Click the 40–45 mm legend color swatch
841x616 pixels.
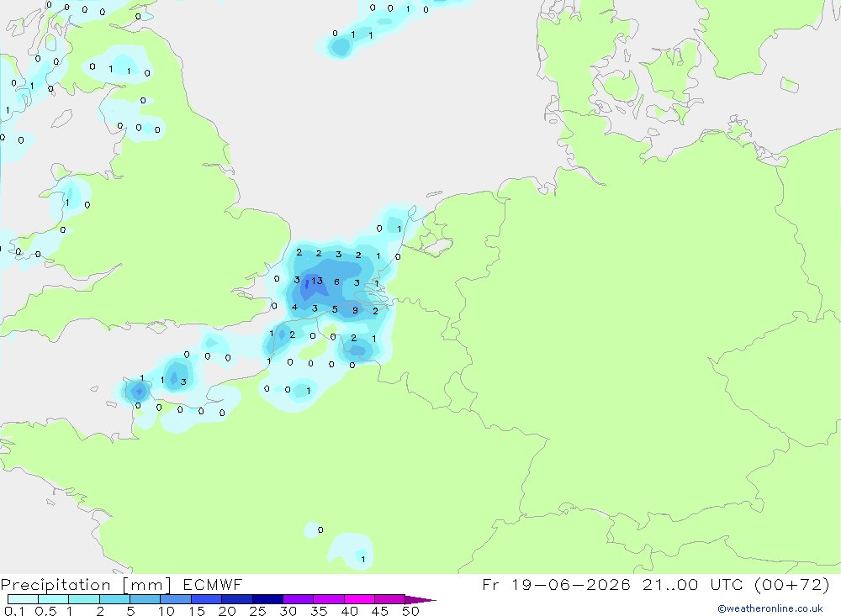[359, 599]
